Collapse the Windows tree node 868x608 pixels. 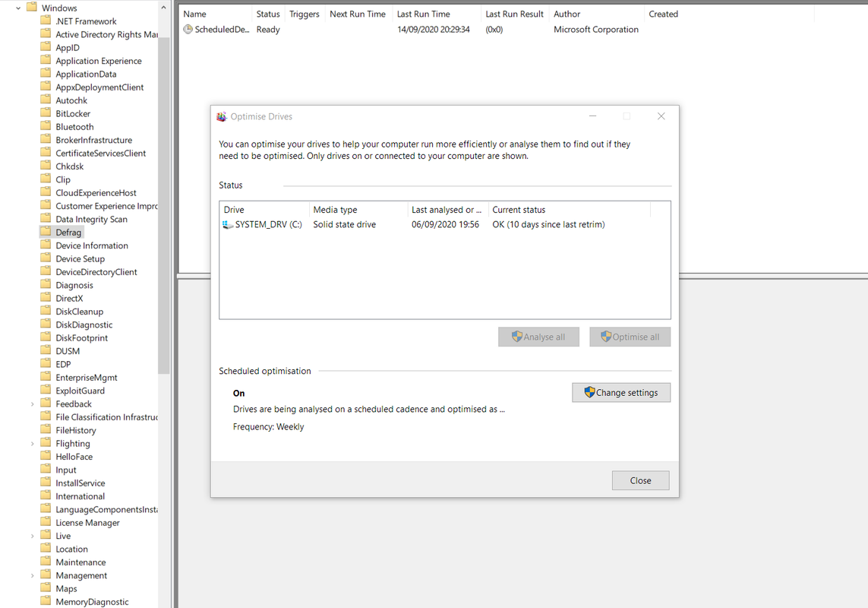pyautogui.click(x=18, y=8)
